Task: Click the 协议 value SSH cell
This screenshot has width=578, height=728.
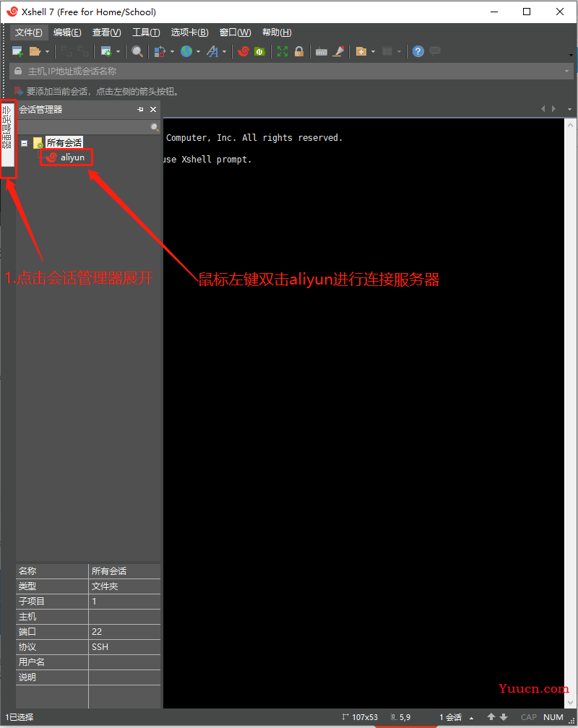Action: pos(124,647)
